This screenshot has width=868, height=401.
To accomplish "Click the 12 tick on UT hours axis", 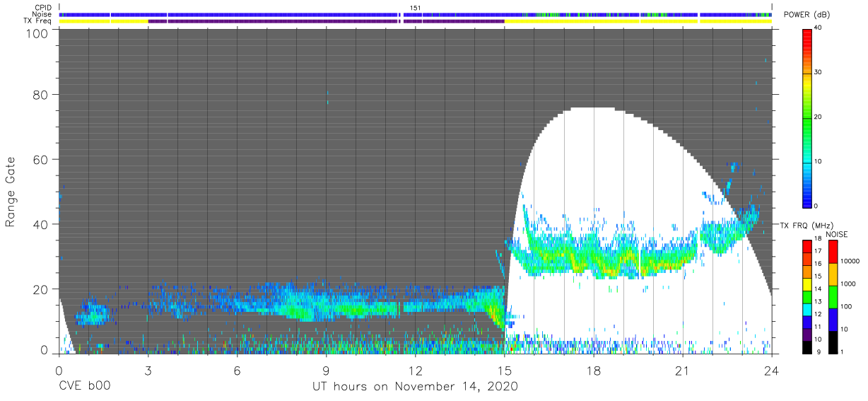I will 415,371.
